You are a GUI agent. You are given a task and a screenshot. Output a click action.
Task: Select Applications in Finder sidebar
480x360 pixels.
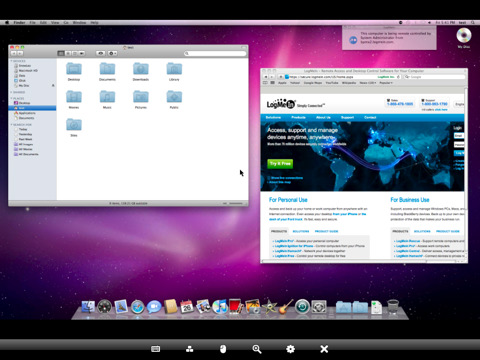[27, 113]
